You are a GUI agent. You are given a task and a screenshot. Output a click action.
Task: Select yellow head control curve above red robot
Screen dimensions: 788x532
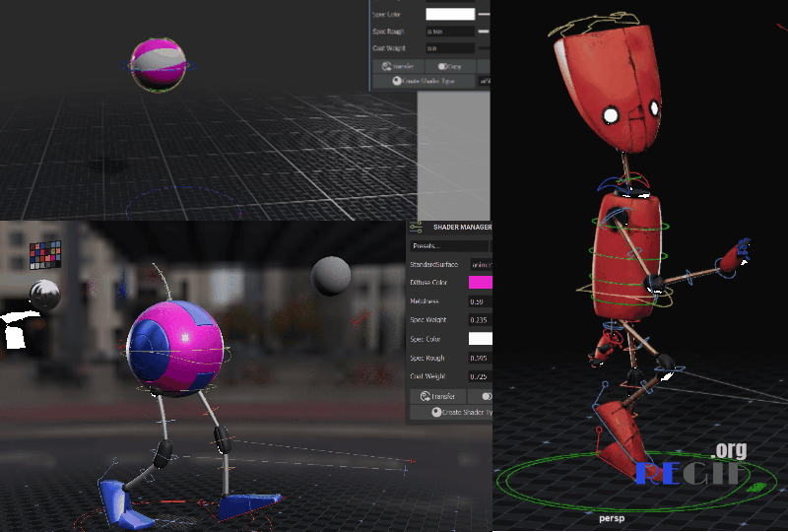click(593, 24)
